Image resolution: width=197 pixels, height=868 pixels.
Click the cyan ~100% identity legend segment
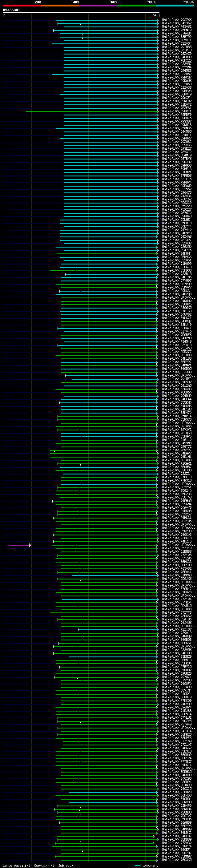click(175, 6)
